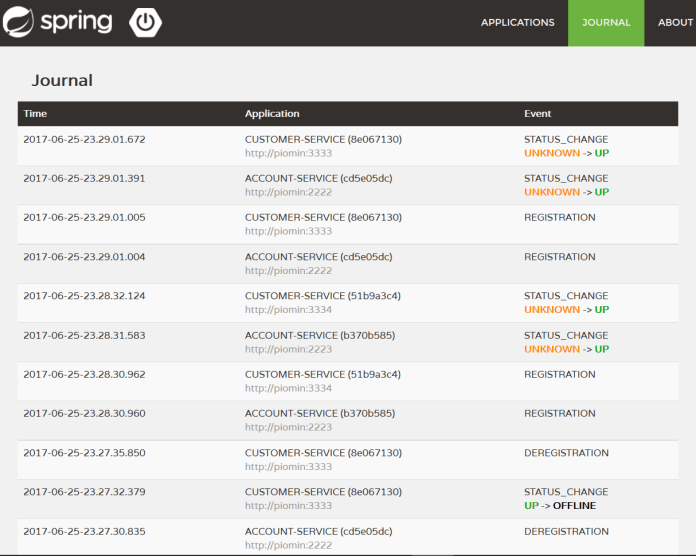Click the Spring Boot power hexagon icon
Image resolution: width=696 pixels, height=556 pixels.
pos(146,22)
